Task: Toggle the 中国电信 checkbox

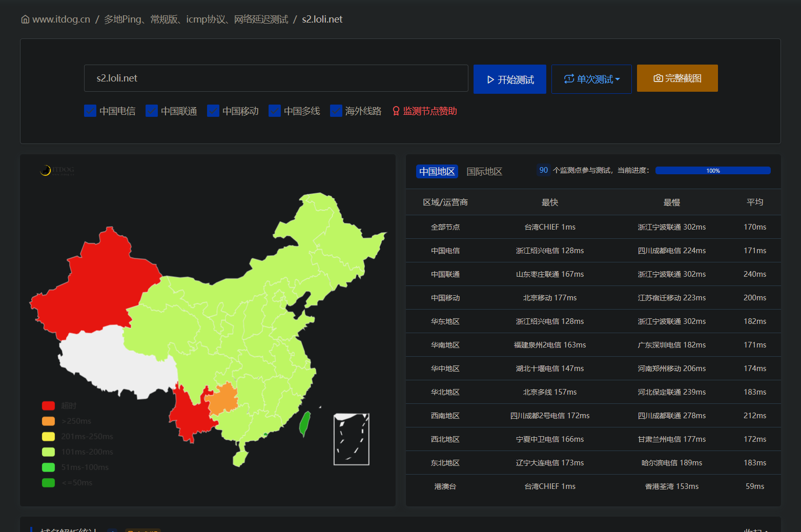Action: click(x=90, y=111)
